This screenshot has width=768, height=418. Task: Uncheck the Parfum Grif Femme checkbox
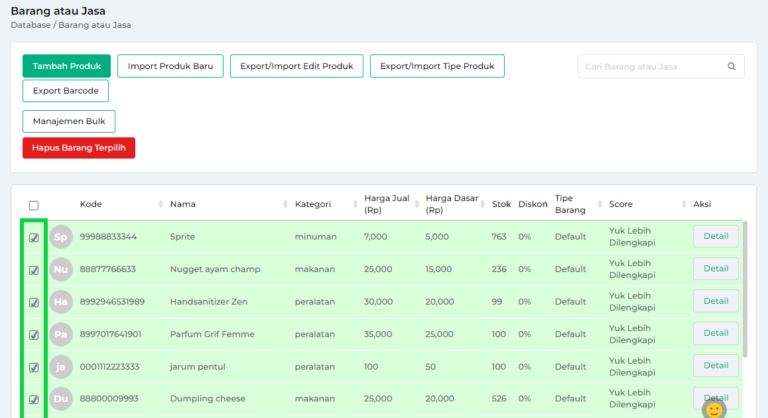(x=34, y=335)
